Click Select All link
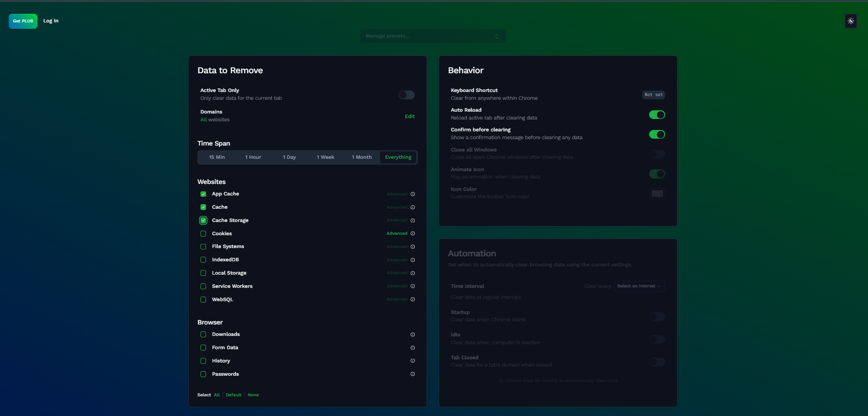The image size is (868, 416). (217, 395)
